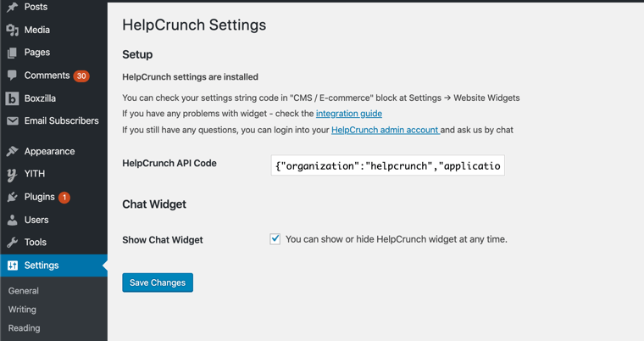The width and height of the screenshot is (644, 341).
Task: Open the YITH menu item
Action: click(35, 174)
